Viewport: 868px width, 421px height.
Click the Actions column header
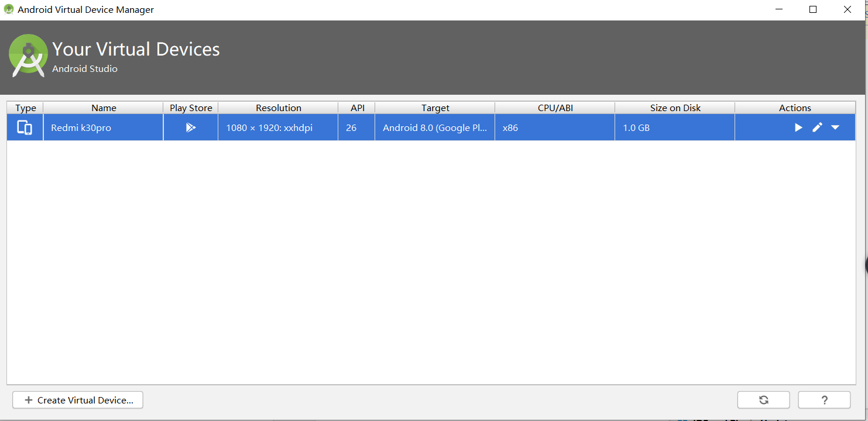(x=795, y=108)
